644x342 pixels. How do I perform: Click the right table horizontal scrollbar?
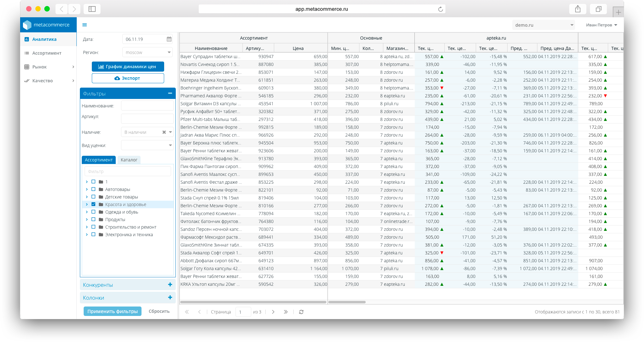tap(347, 302)
